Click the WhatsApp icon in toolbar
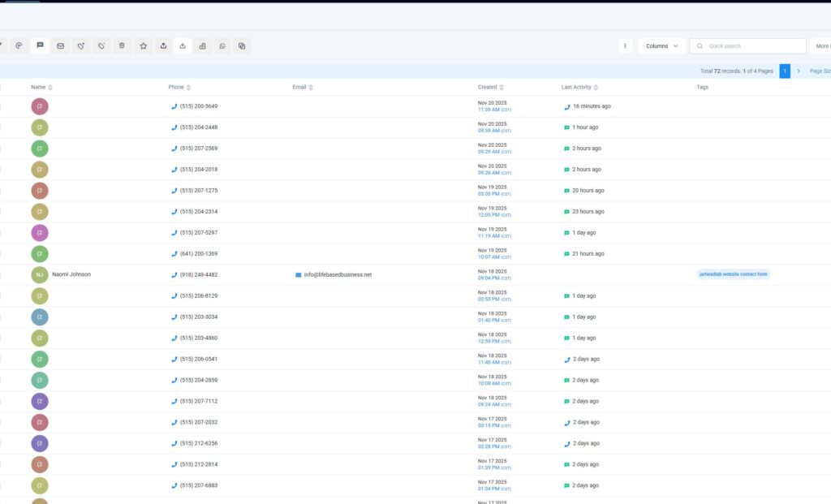831x504 pixels. tap(222, 46)
